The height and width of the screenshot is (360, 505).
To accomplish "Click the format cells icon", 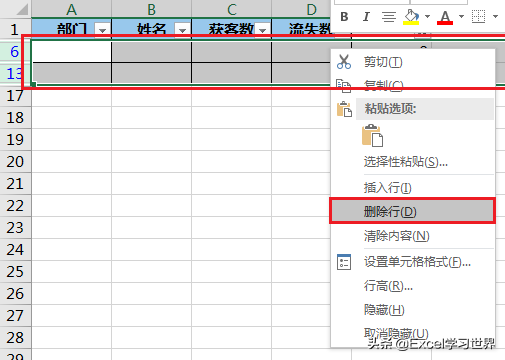I will (344, 262).
